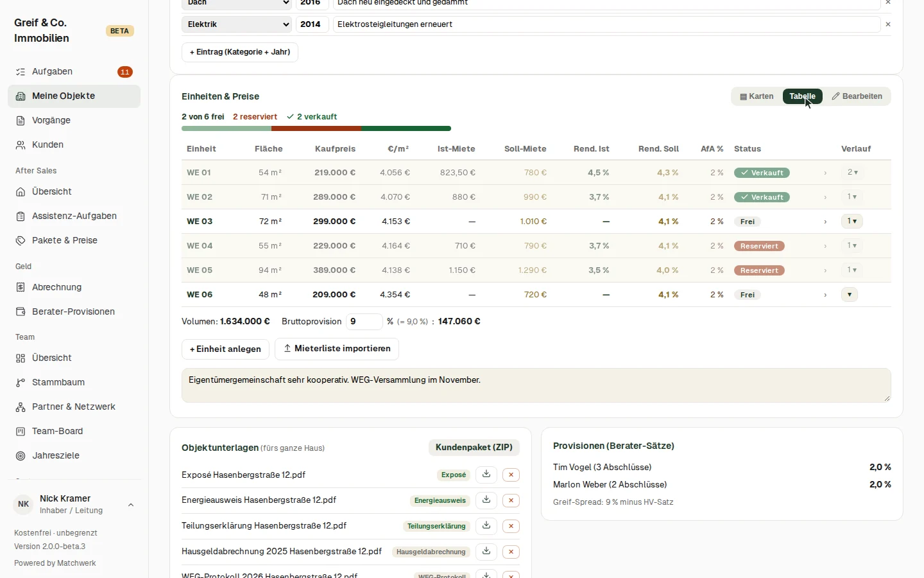Switch to the Karten view
The image size is (924, 578).
pos(757,96)
